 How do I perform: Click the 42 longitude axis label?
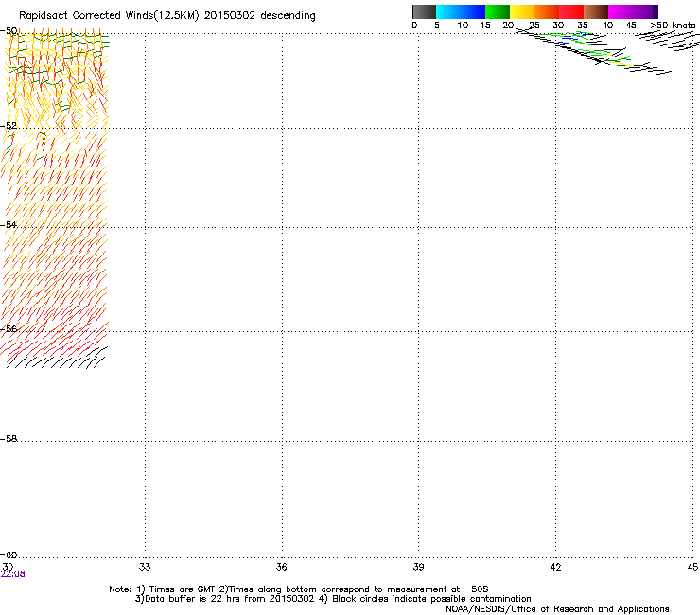[x=555, y=567]
